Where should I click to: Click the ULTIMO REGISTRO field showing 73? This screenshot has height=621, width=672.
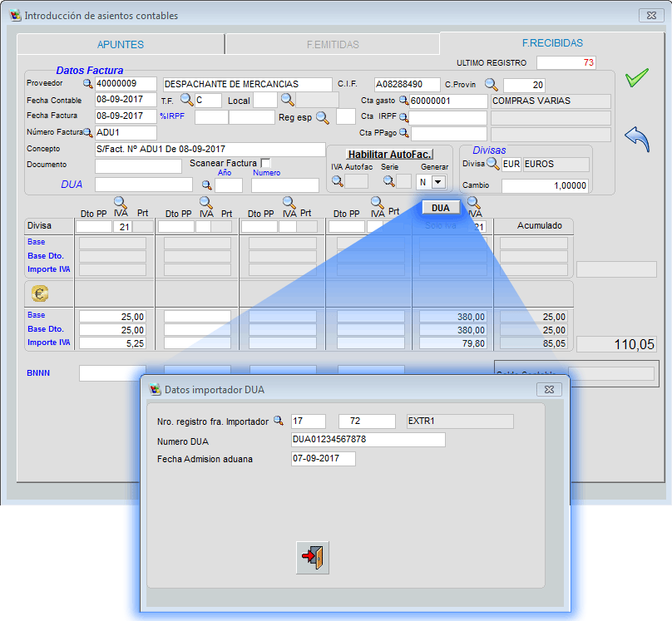coord(566,63)
